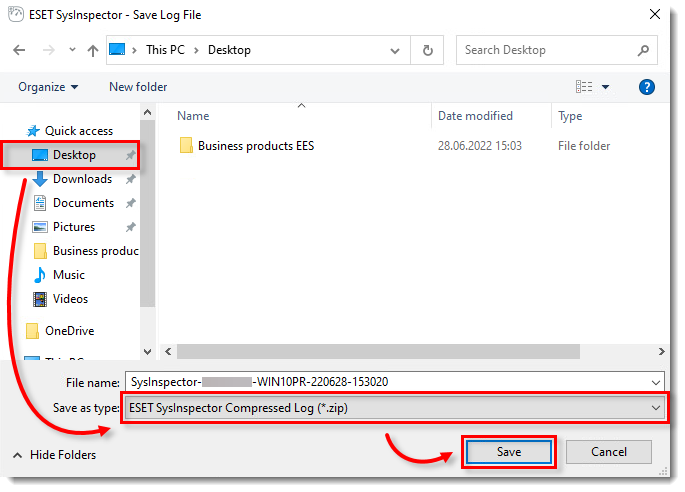Open the Save as type combo box

pyautogui.click(x=395, y=408)
